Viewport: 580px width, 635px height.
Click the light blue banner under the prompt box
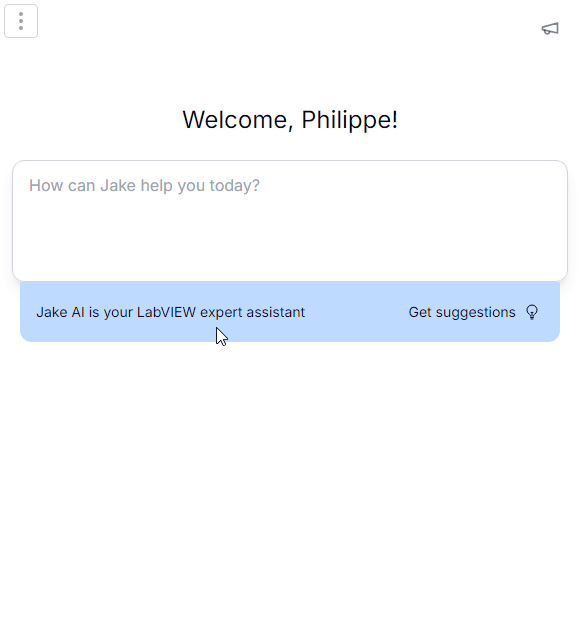(x=290, y=312)
